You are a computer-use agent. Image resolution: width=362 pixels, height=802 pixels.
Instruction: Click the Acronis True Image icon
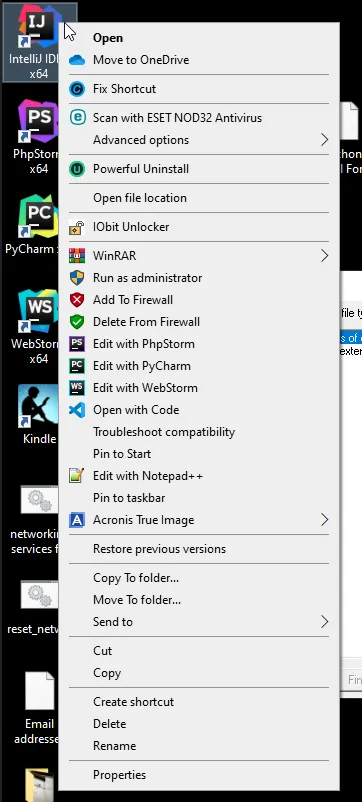[77, 520]
